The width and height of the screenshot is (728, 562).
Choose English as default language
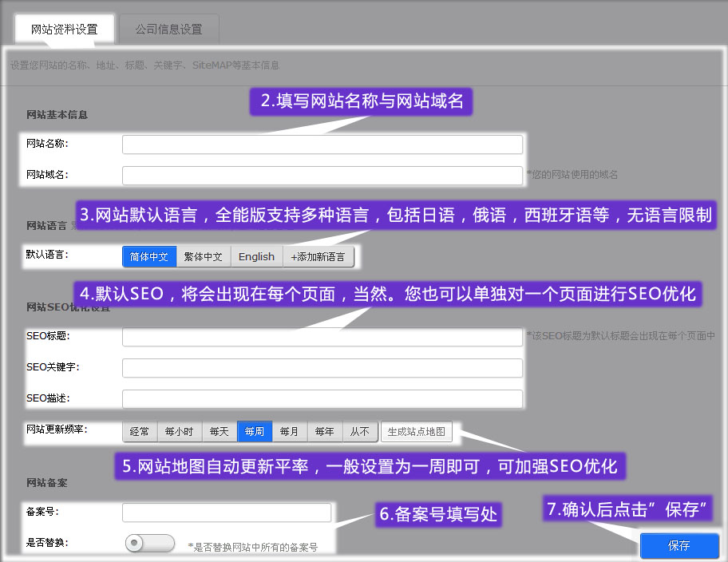coord(256,256)
